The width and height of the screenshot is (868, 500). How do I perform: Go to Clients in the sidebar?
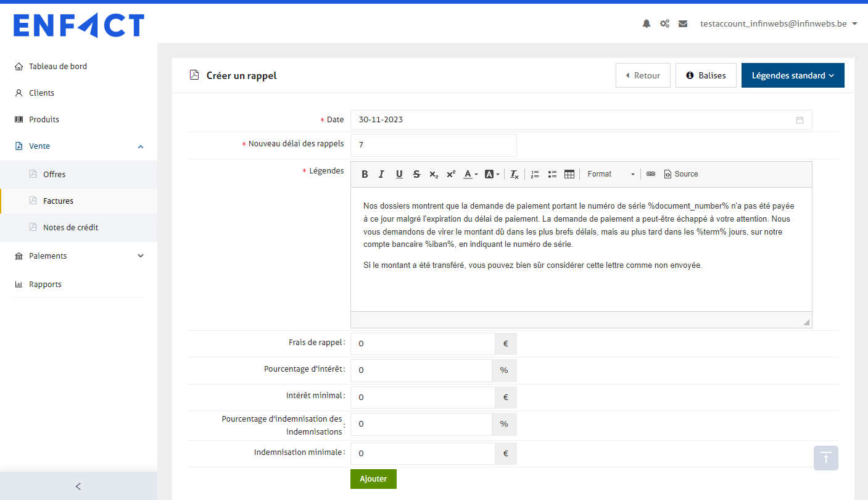pos(41,93)
